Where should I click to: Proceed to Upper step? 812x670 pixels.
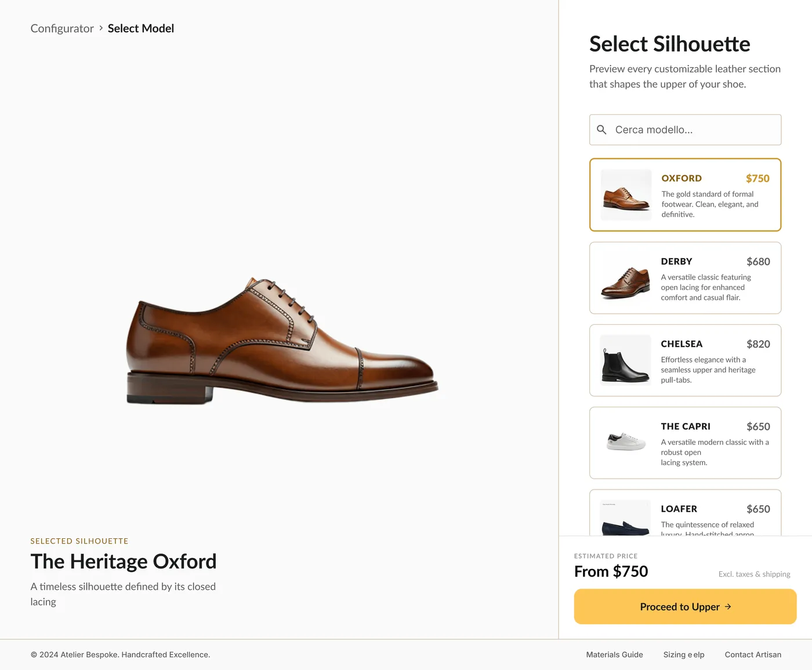[685, 607]
